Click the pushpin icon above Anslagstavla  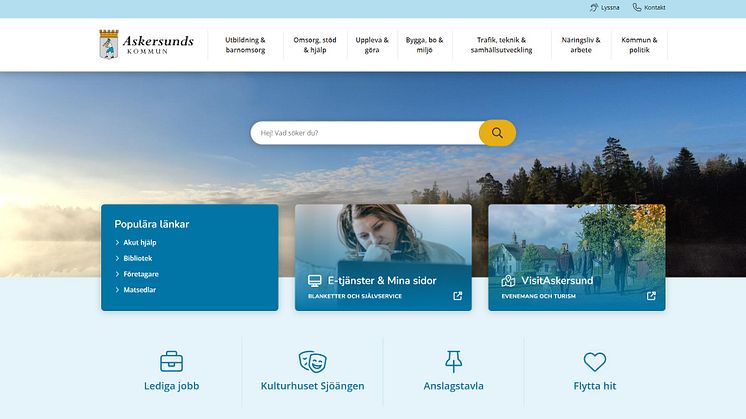click(453, 361)
